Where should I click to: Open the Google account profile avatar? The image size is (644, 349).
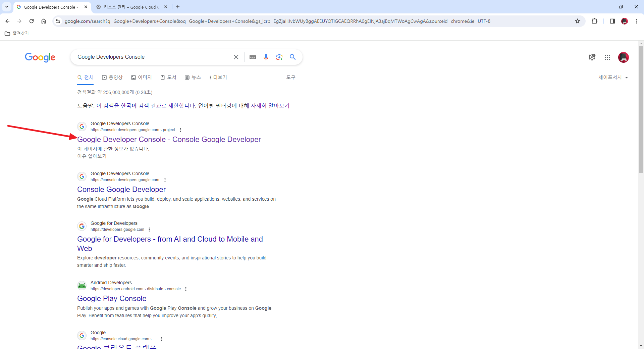tap(624, 57)
